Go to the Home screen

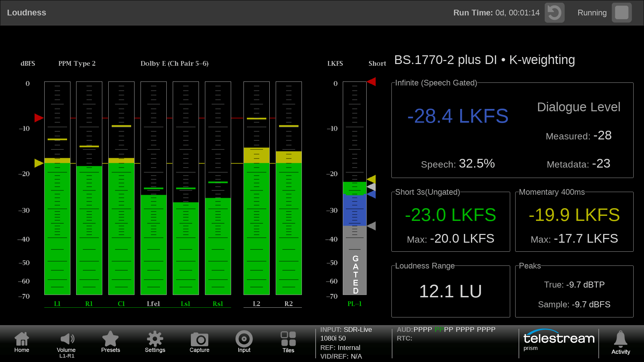[x=22, y=342]
